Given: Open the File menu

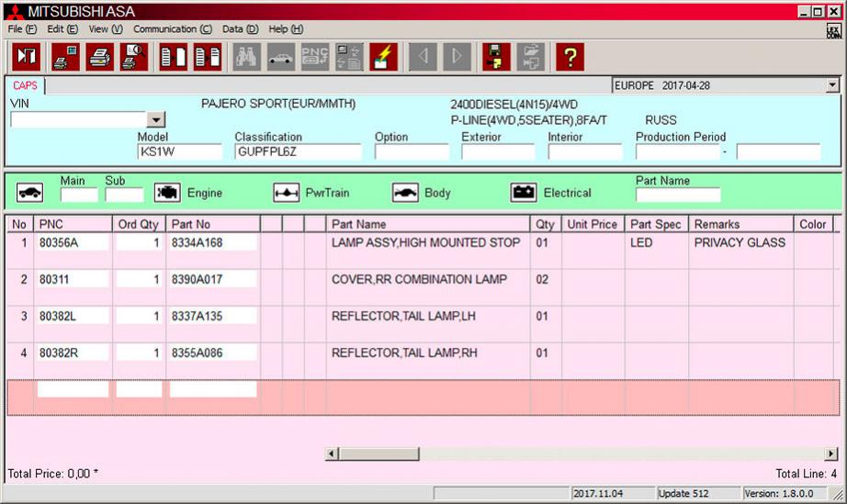Looking at the screenshot, I should click(x=22, y=29).
